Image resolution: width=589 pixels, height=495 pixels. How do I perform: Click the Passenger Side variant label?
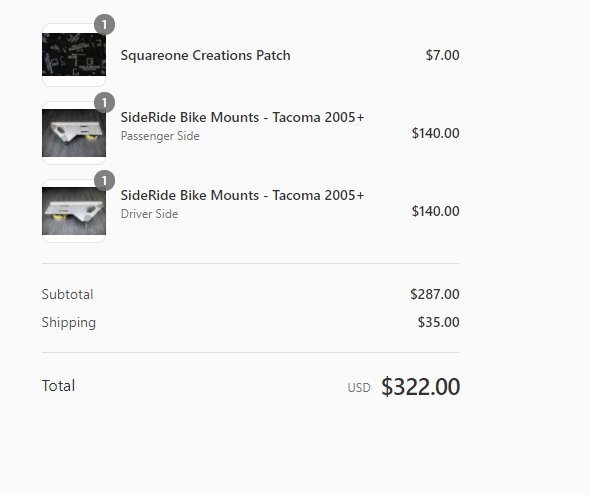pos(160,136)
